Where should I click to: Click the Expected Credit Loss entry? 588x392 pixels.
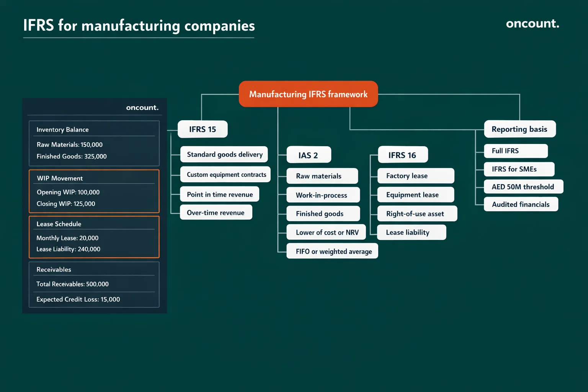(78, 299)
